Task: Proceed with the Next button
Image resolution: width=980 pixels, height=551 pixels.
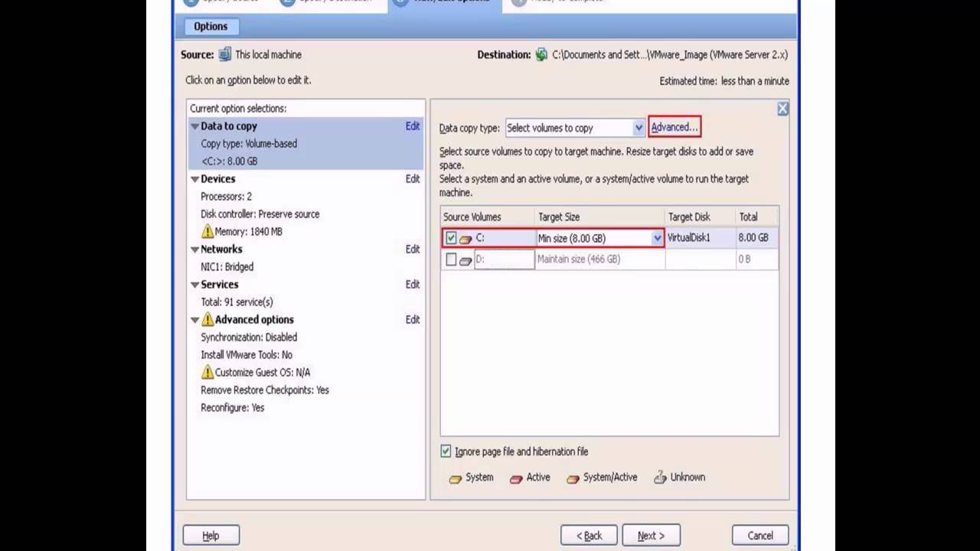Action: (x=651, y=536)
